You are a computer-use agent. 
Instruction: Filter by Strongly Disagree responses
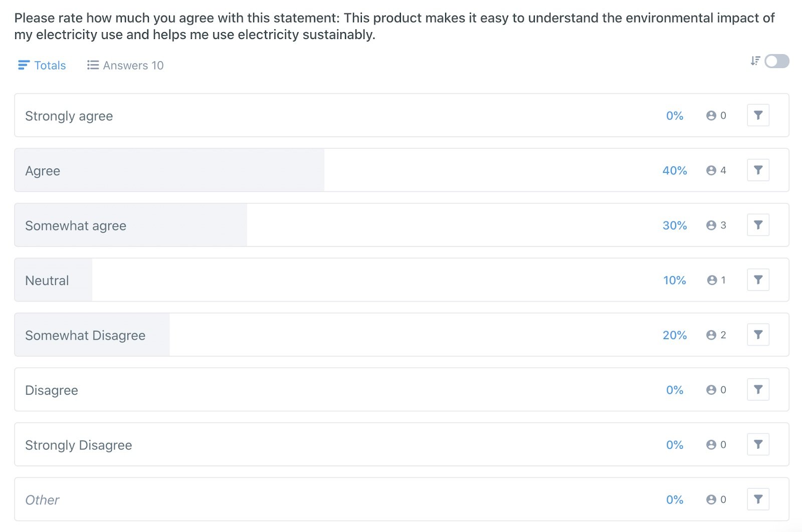[758, 444]
